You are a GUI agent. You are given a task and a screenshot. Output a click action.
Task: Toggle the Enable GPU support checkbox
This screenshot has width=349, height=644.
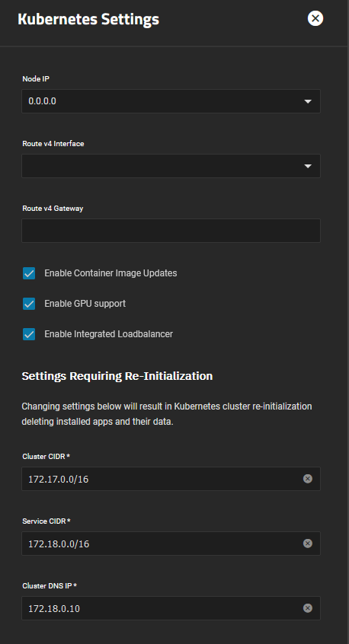click(29, 304)
